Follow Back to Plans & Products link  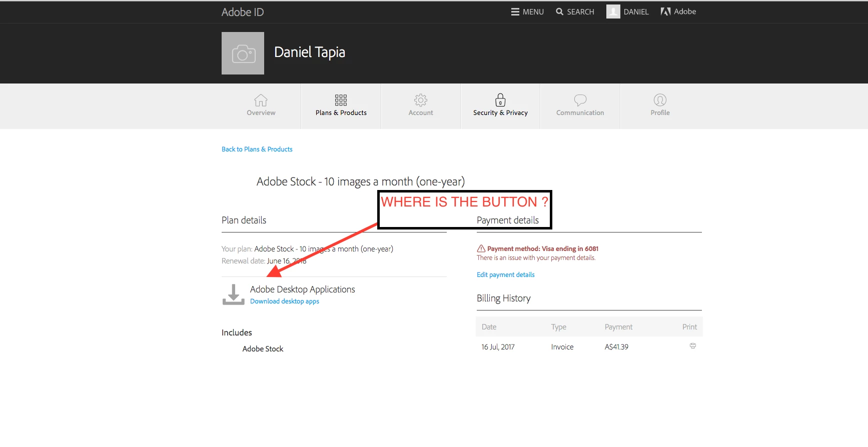257,149
